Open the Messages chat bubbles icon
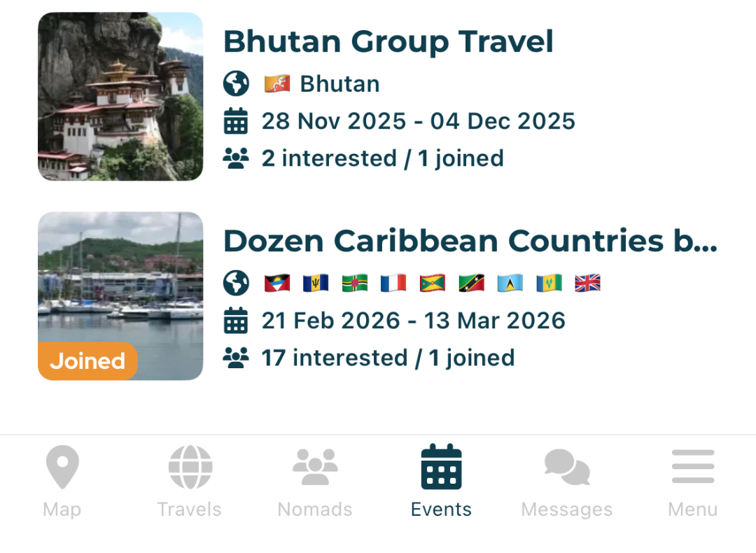This screenshot has width=756, height=553. click(567, 467)
